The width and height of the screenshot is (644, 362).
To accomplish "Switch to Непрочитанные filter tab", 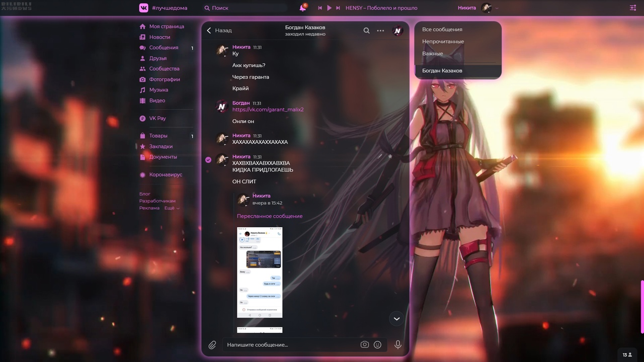I will [x=443, y=42].
